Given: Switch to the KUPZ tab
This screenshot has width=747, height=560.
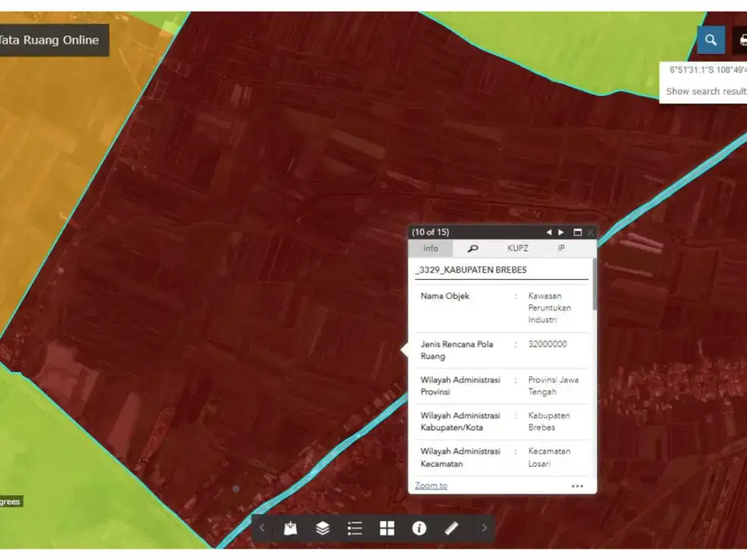Looking at the screenshot, I should tap(518, 249).
